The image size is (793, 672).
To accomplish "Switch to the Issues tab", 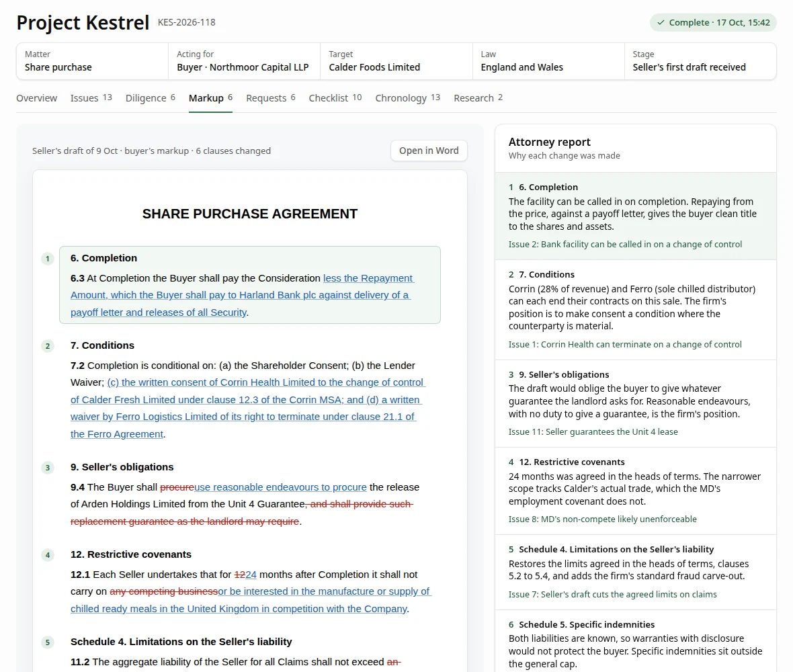I will point(91,98).
